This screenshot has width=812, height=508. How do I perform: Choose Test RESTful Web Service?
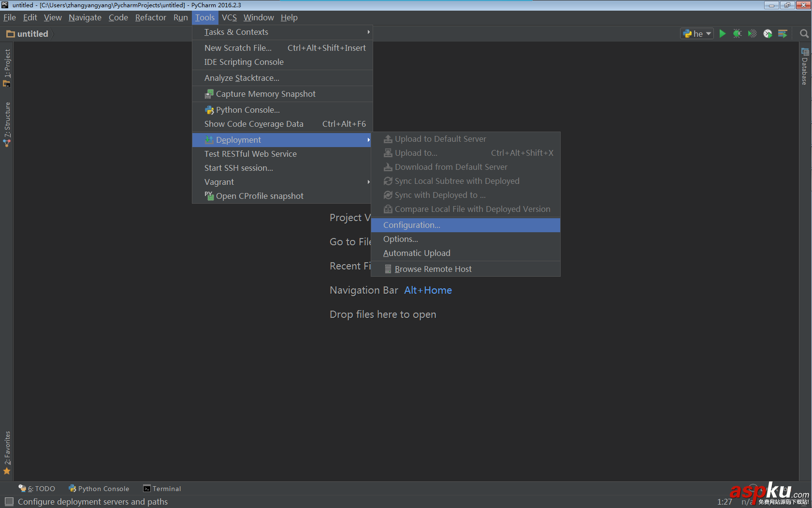click(282, 154)
